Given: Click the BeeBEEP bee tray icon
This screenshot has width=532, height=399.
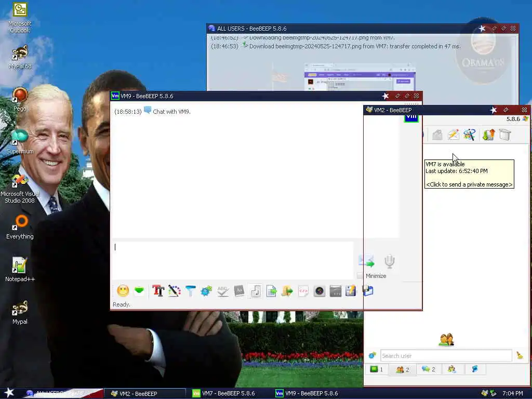Looking at the screenshot, I should point(485,393).
